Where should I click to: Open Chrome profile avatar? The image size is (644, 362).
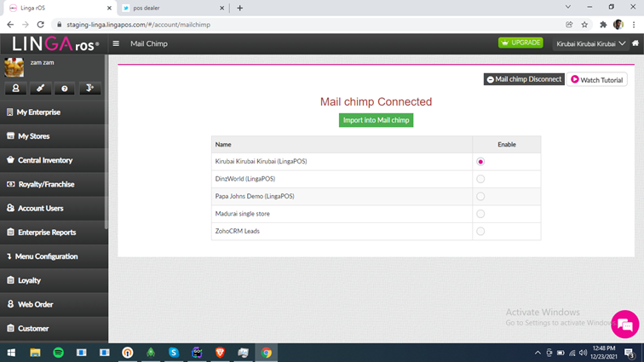[x=618, y=25]
